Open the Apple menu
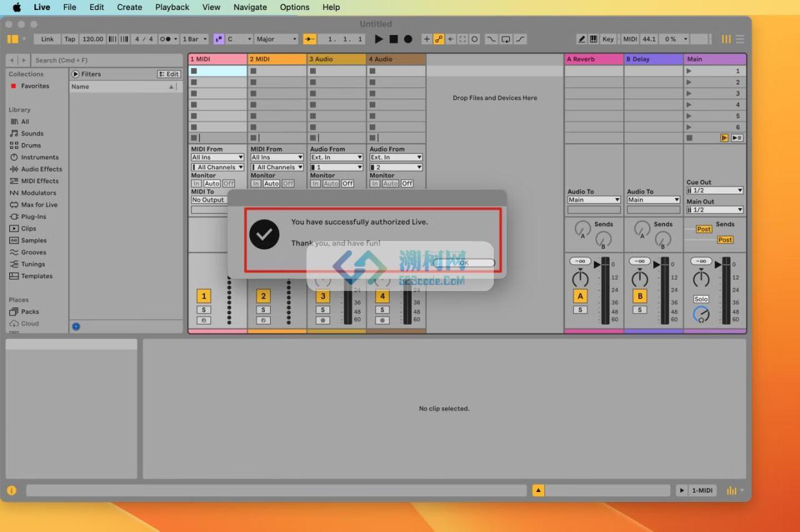The height and width of the screenshot is (532, 800). coord(17,7)
